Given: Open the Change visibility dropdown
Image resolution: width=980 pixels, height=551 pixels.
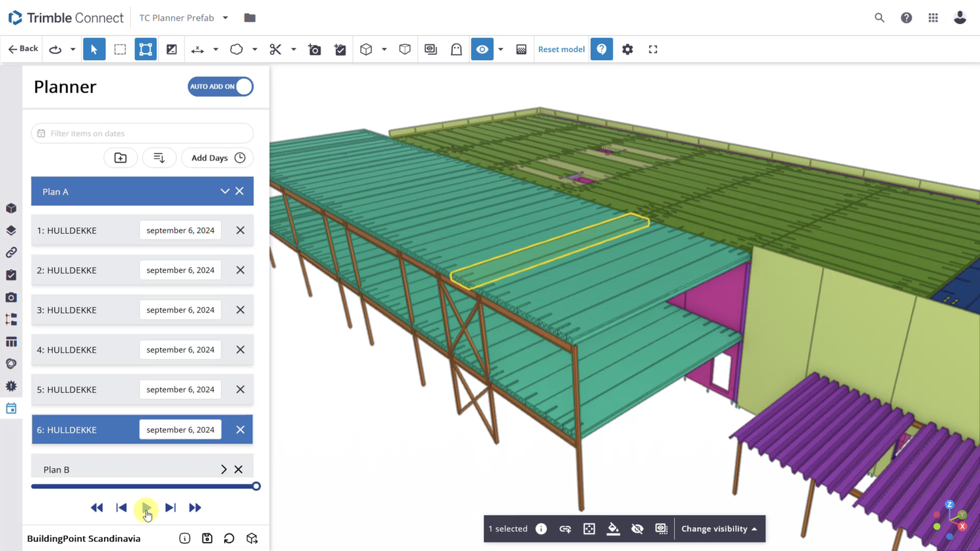Looking at the screenshot, I should pos(719,529).
